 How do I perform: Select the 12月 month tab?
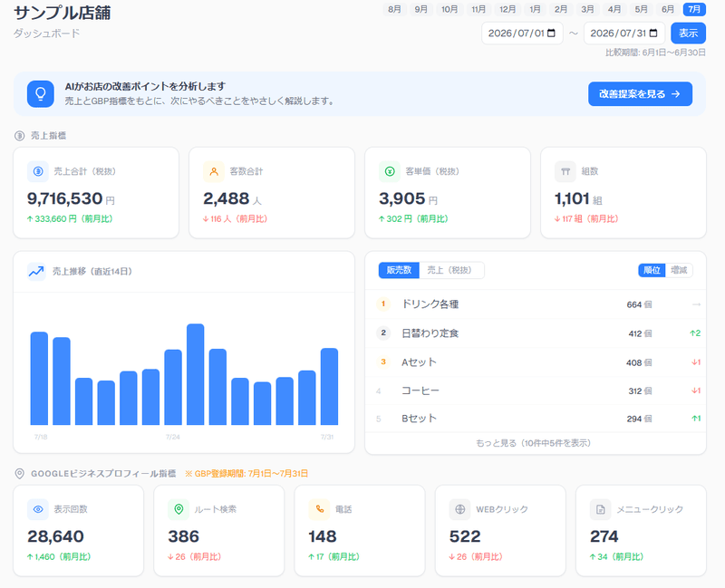pos(507,9)
